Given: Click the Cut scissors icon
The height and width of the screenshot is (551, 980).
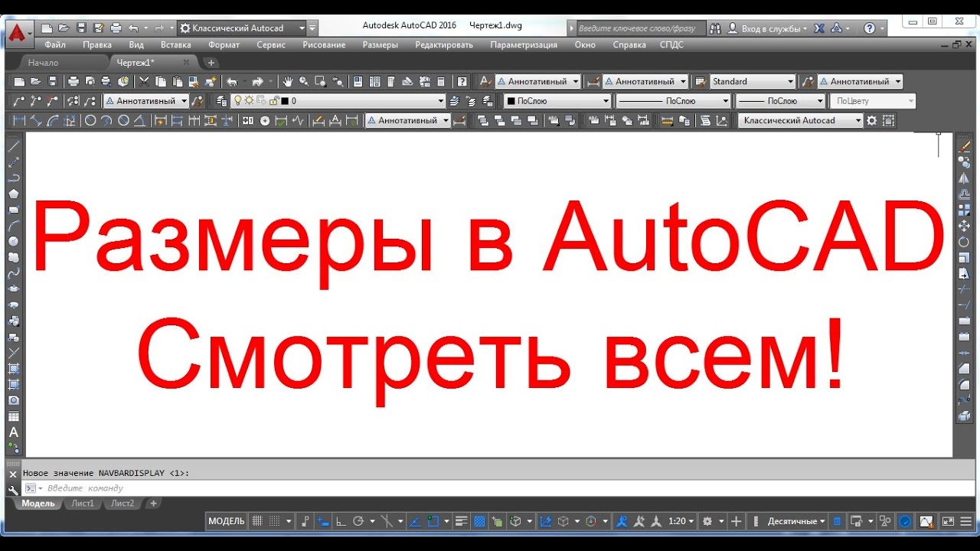Looking at the screenshot, I should click(x=144, y=81).
